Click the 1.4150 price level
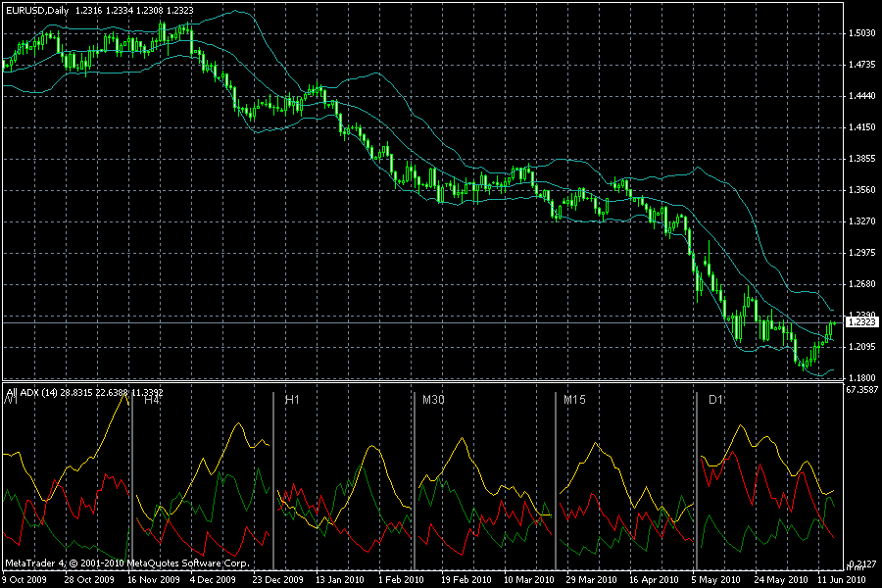The width and height of the screenshot is (882, 588). coord(861,127)
